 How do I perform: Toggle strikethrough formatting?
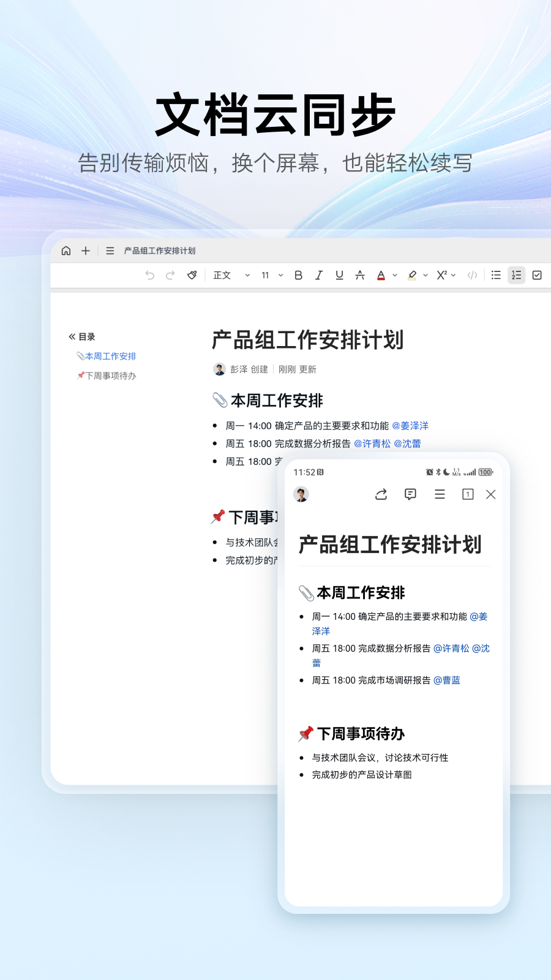pyautogui.click(x=360, y=276)
